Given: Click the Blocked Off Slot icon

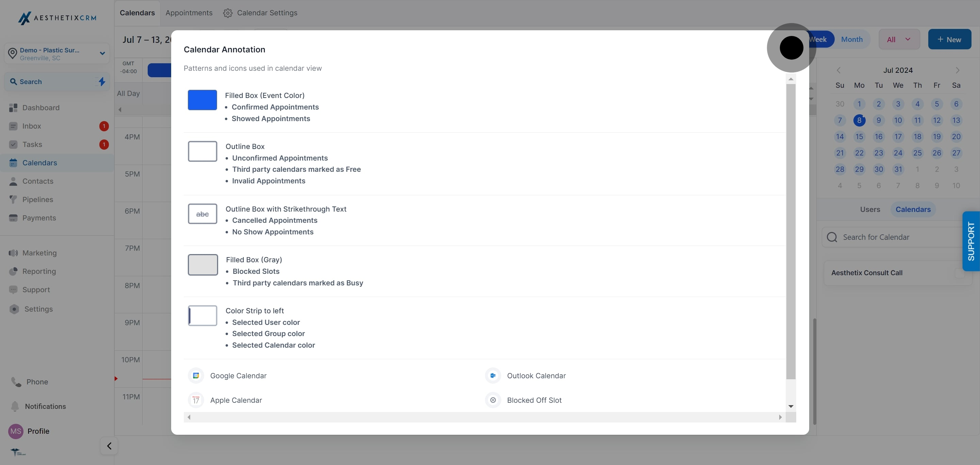Looking at the screenshot, I should (x=493, y=400).
